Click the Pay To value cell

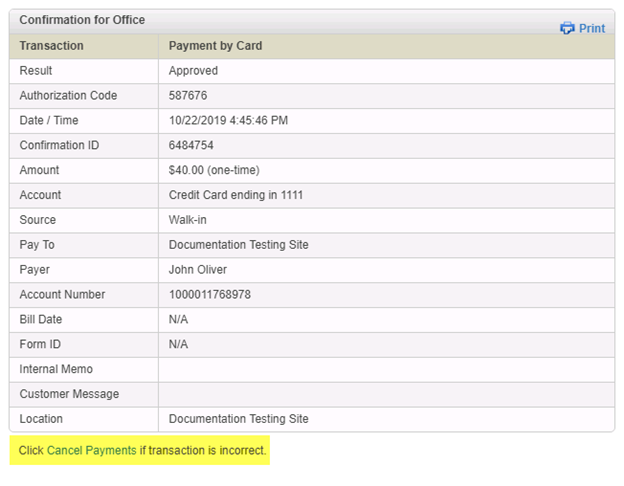pyautogui.click(x=238, y=245)
